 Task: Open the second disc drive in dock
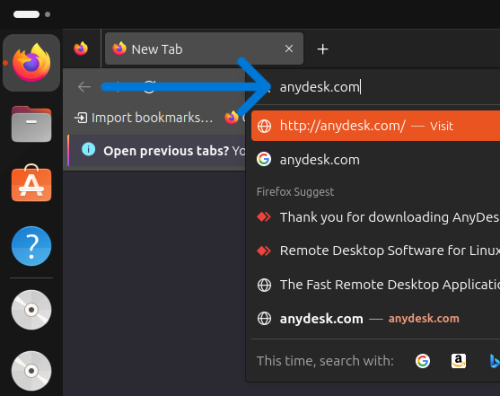point(31,371)
